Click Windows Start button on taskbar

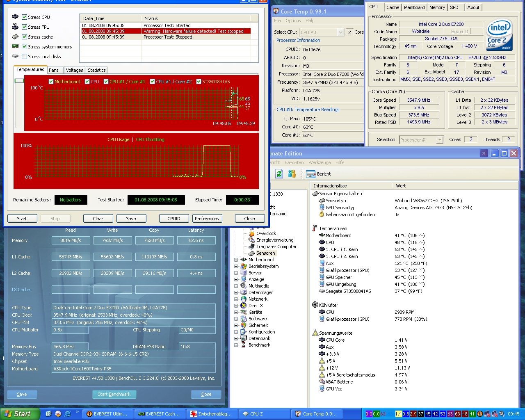[20, 414]
